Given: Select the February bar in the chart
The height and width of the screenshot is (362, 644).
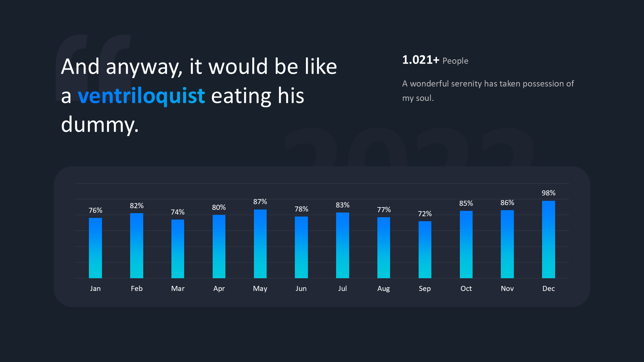Looking at the screenshot, I should [137, 246].
